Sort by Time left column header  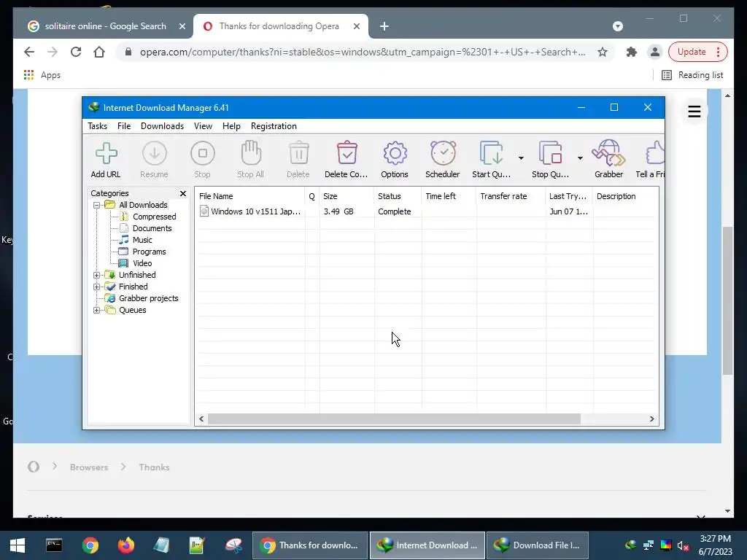point(449,196)
